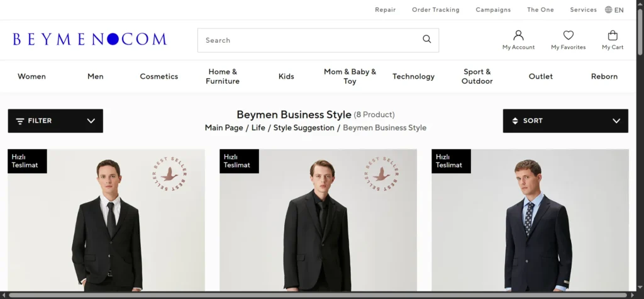Go to Style Suggestion breadcrumb

[x=304, y=128]
